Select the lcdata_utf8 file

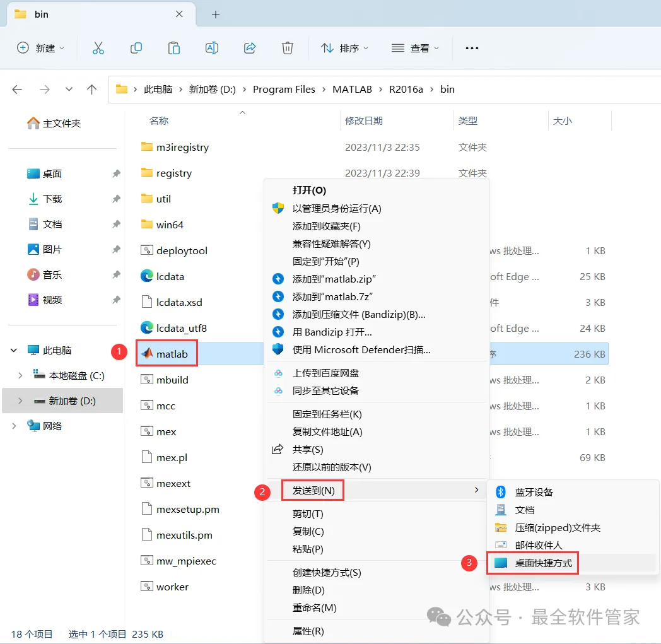tap(173, 328)
